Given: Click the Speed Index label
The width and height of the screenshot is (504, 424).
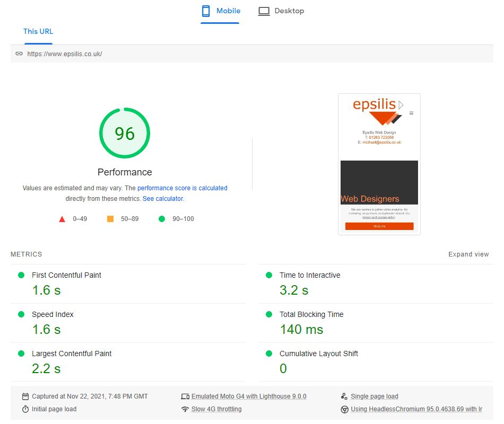Looking at the screenshot, I should pos(53,314).
